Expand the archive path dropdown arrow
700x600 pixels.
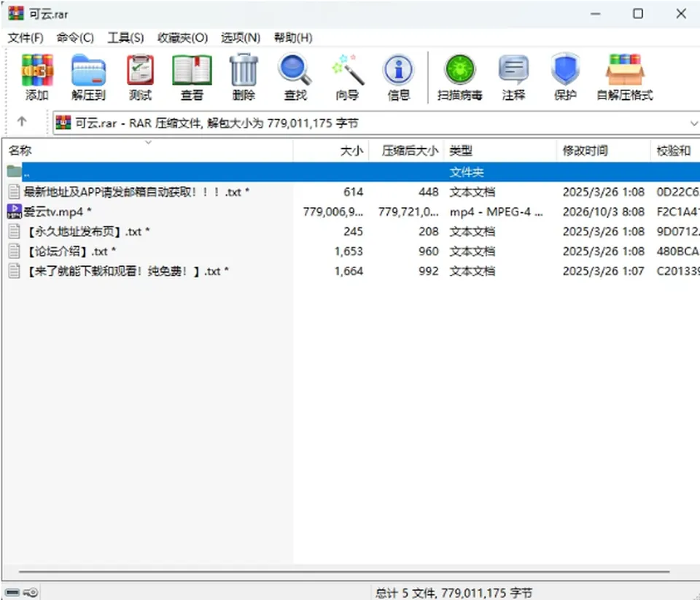pyautogui.click(x=693, y=123)
